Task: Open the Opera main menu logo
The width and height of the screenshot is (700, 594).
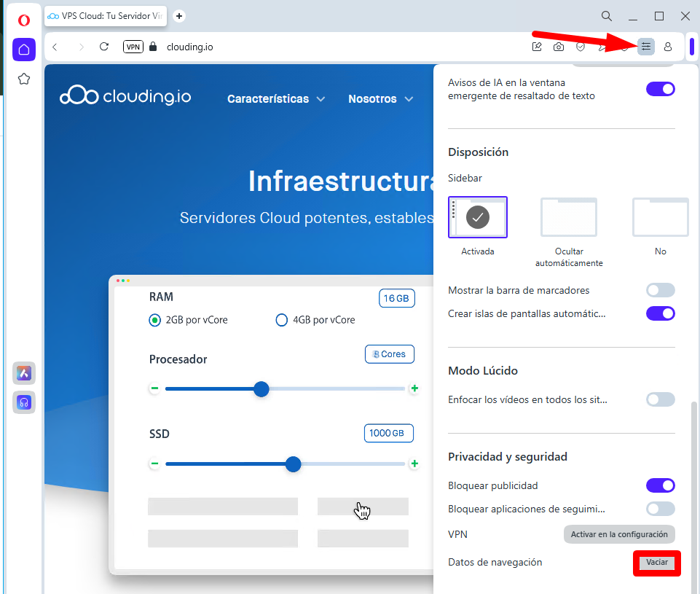Action: click(23, 20)
